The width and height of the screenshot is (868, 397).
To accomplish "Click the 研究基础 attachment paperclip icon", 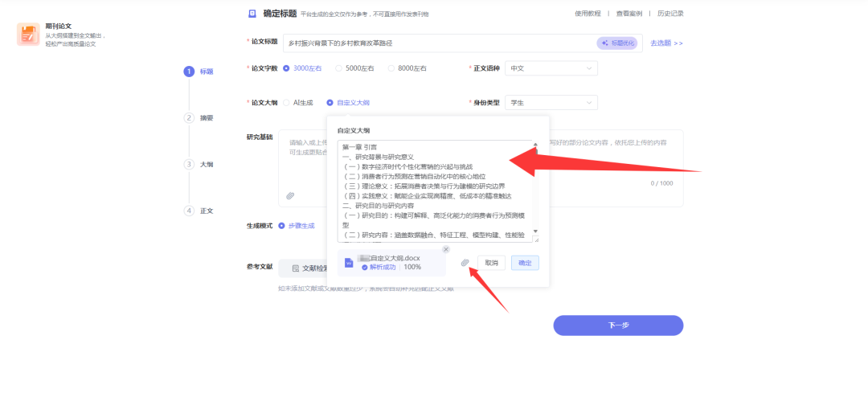I will pyautogui.click(x=290, y=195).
